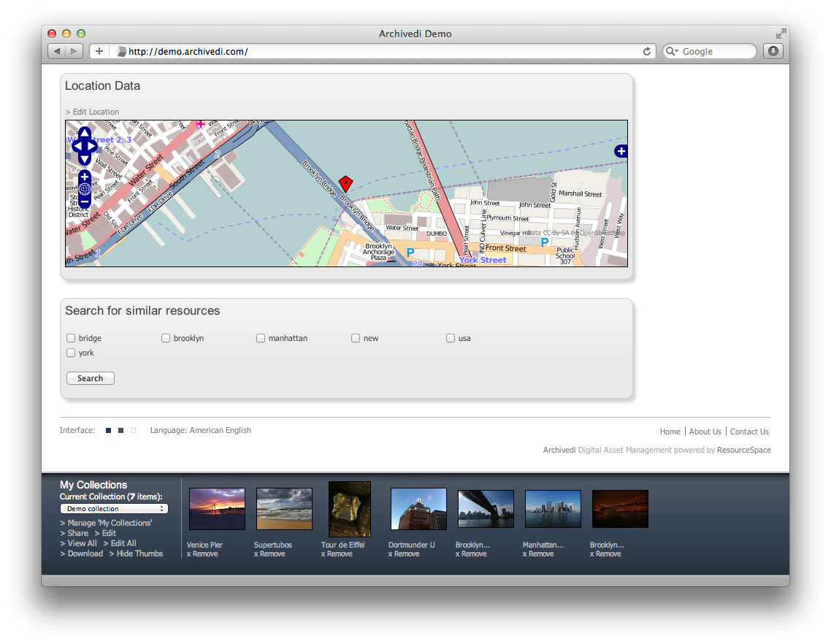Viewport: 831px width, 644px height.
Task: Pan the map down with arrow
Action: point(85,159)
